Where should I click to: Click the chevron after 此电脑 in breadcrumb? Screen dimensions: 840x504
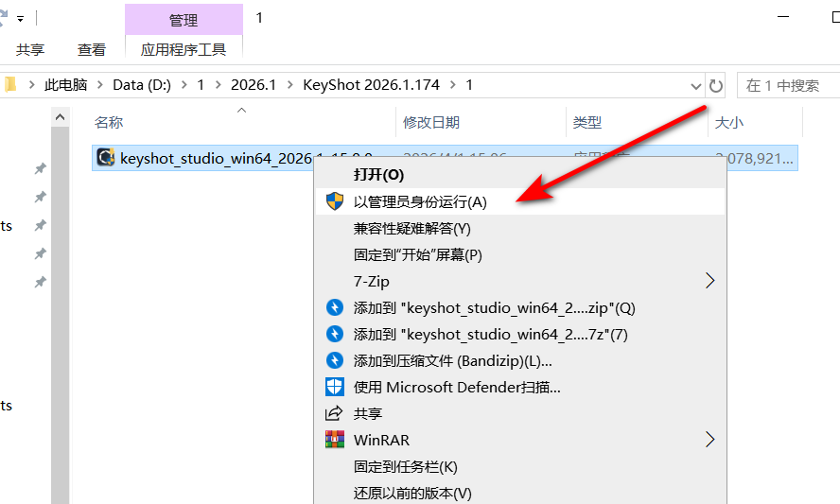coord(99,84)
